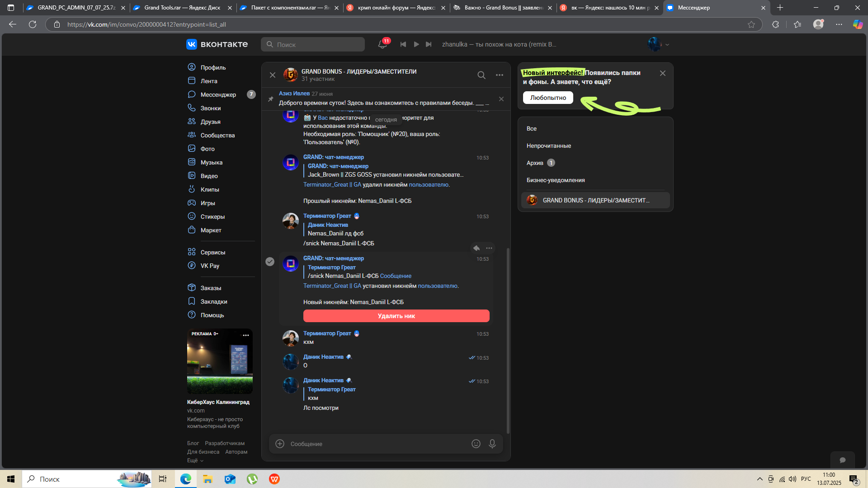
Task: Open the floating chat bubble button
Action: 843,460
